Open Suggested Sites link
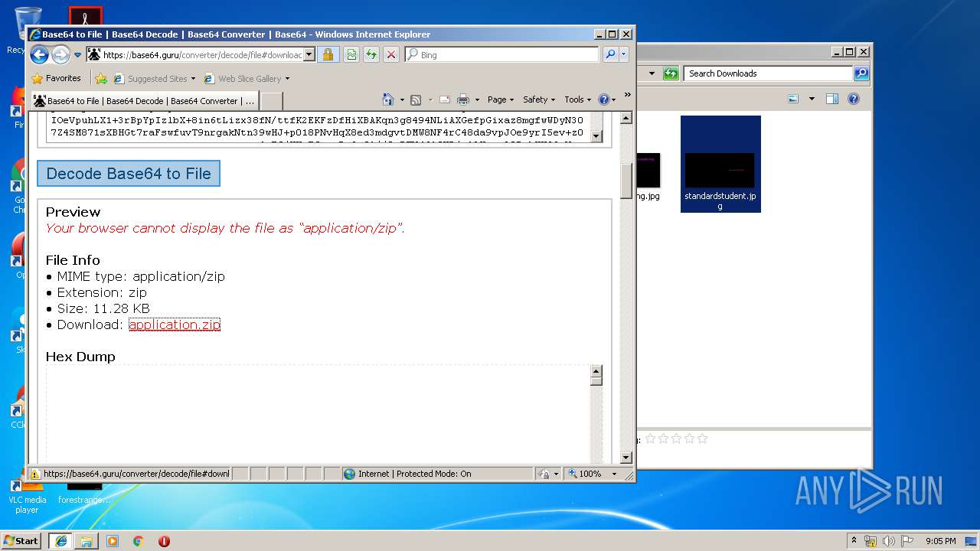Screen dimensions: 980x551 click(155, 78)
